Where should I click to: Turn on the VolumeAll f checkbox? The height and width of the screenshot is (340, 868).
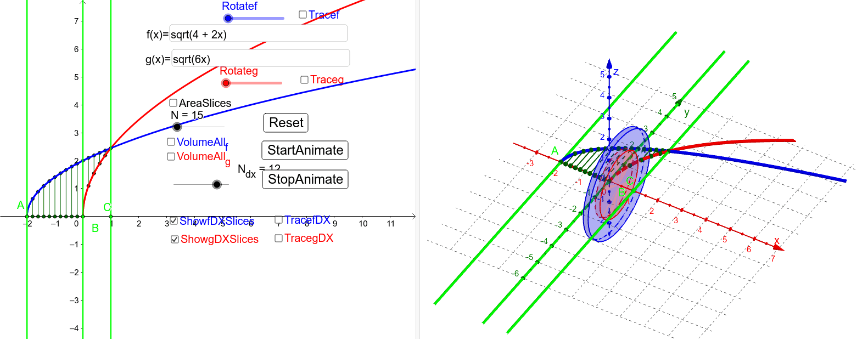(171, 142)
